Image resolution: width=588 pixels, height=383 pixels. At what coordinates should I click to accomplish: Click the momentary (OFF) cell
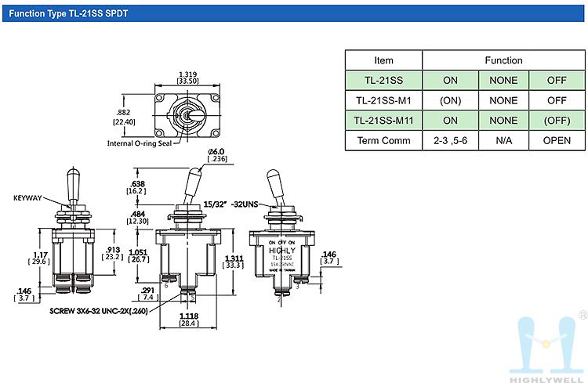tap(557, 121)
